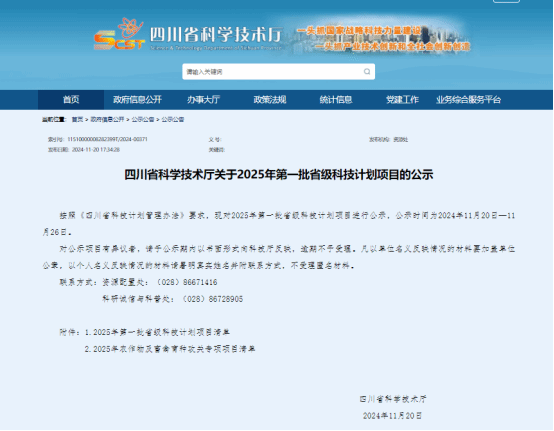This screenshot has width=554, height=431.
Task: Click the 首页 breadcrumb link
Action: click(77, 119)
